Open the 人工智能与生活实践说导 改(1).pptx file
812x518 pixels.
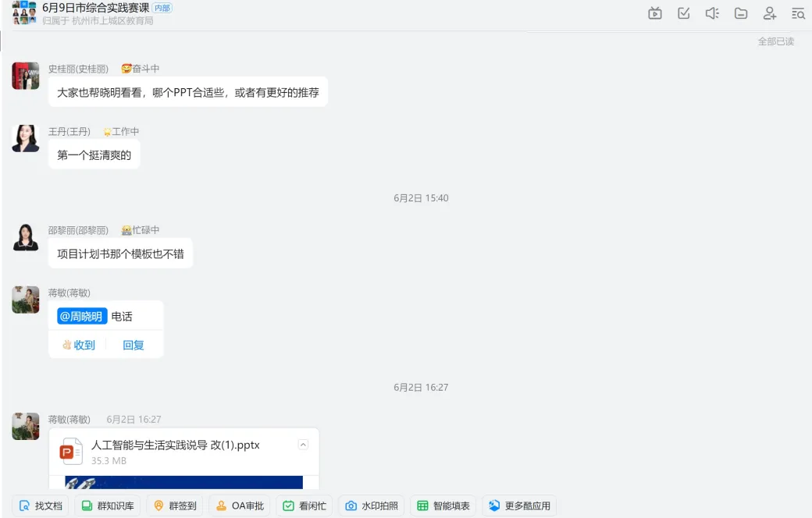tap(176, 445)
